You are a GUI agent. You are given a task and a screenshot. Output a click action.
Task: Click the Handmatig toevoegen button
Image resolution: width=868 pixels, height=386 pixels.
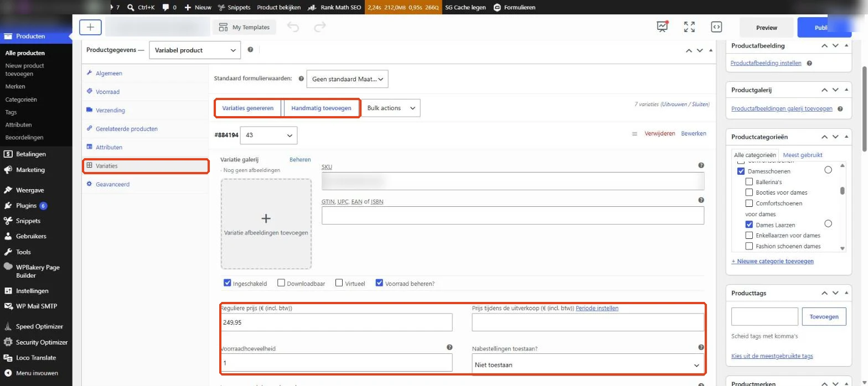(321, 108)
